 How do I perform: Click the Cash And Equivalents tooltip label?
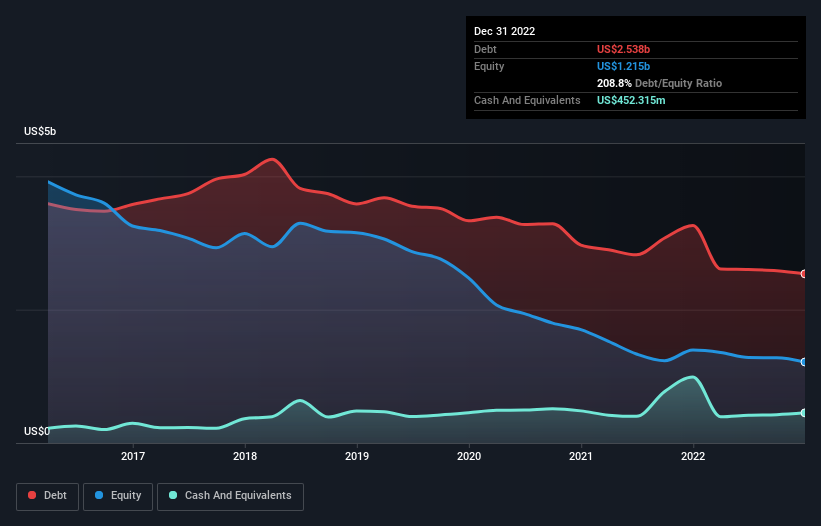[x=527, y=100]
